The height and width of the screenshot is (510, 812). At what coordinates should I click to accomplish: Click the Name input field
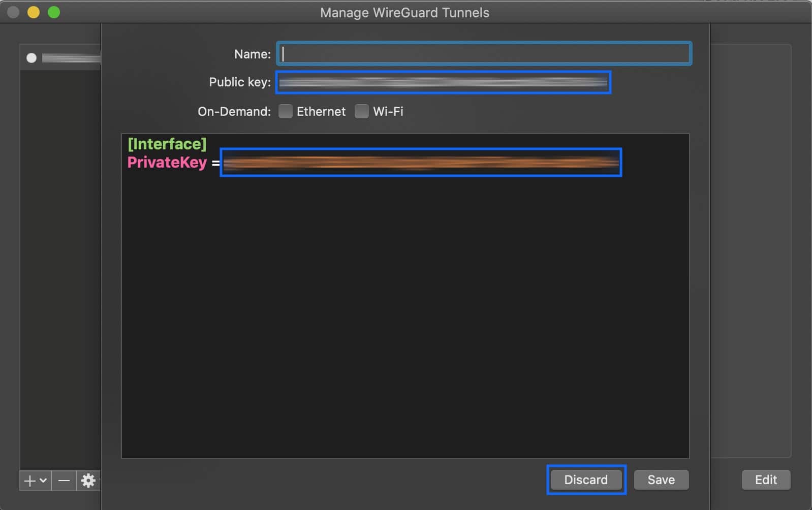click(x=484, y=53)
